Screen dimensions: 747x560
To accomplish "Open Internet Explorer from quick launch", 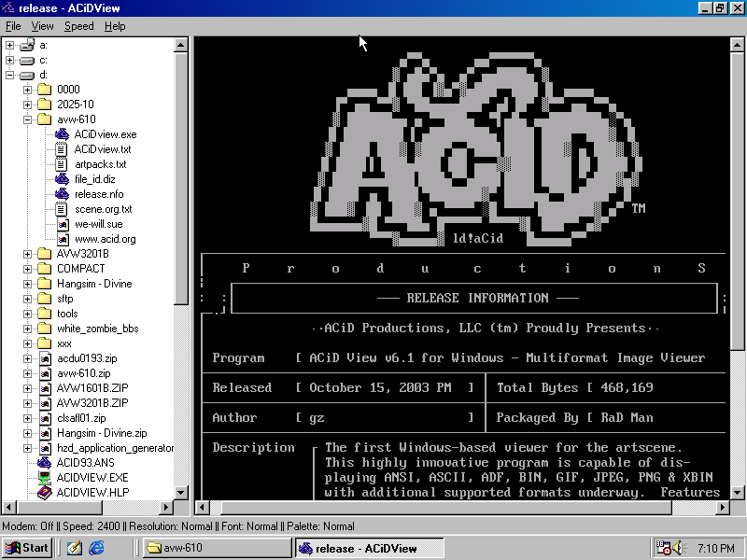I will click(x=95, y=548).
